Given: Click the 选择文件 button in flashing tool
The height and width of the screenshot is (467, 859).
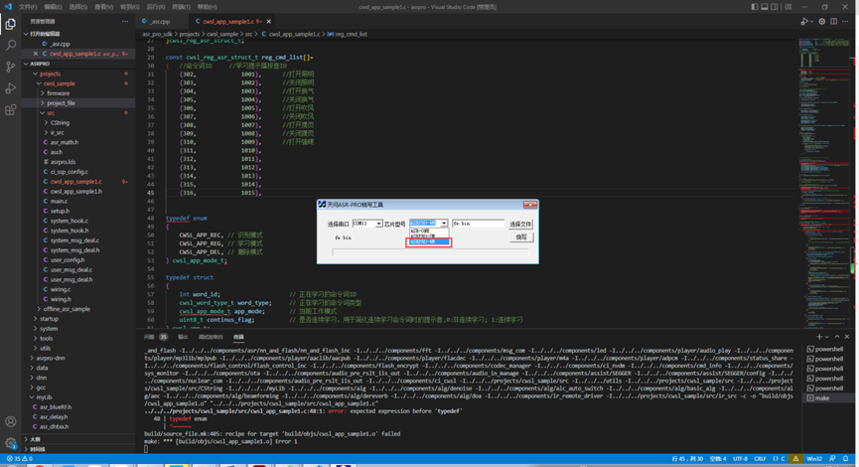Looking at the screenshot, I should (x=520, y=224).
